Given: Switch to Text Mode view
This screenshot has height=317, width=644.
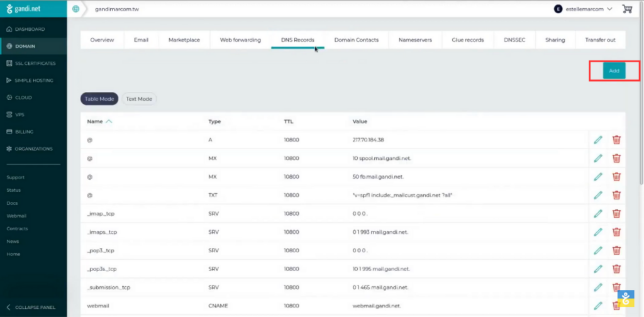Looking at the screenshot, I should (x=139, y=99).
